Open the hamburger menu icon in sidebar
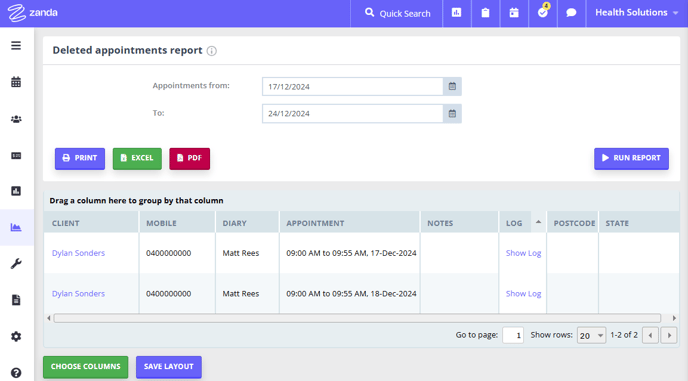Screen dimensions: 688x381 tap(16, 46)
